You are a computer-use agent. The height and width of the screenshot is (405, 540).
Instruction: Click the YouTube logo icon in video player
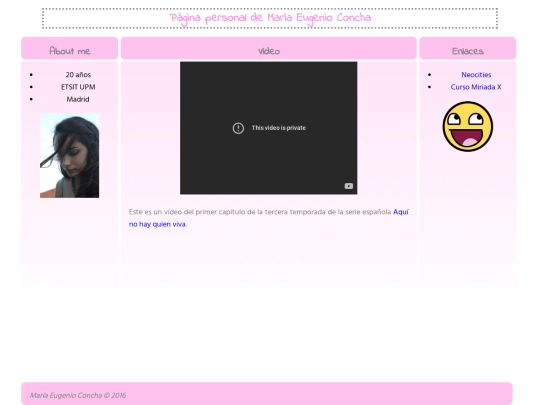pos(349,186)
